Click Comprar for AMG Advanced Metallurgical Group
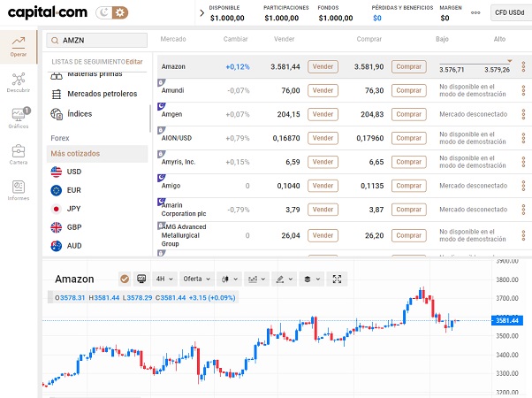This screenshot has height=398, width=532. coord(409,235)
